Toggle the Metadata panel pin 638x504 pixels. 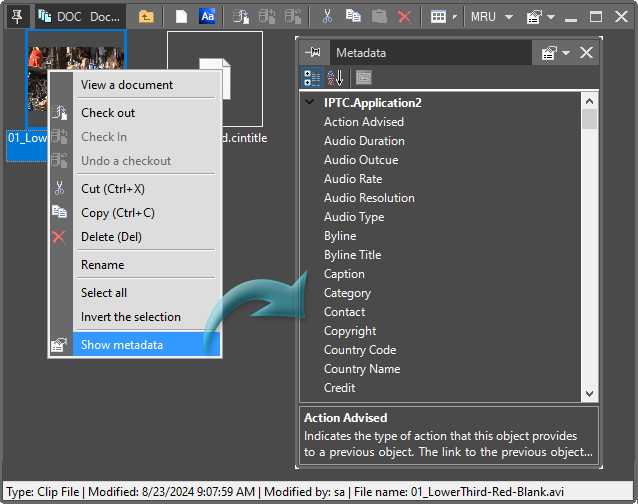click(313, 52)
